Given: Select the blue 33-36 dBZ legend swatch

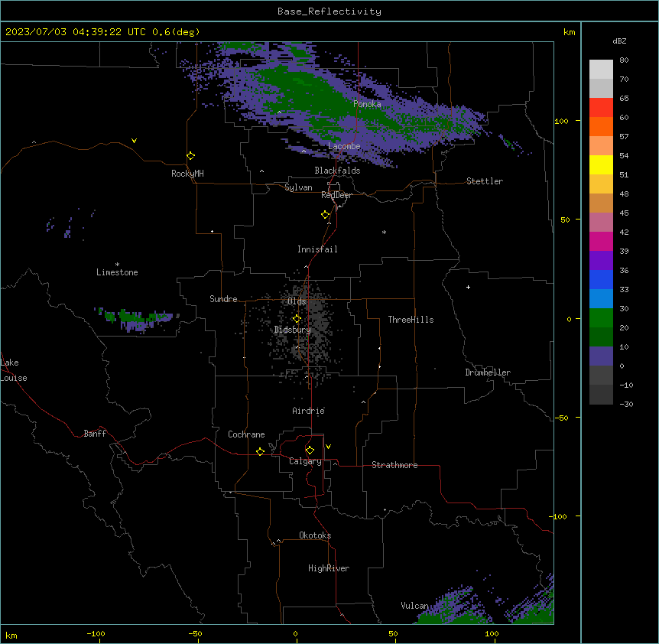Looking at the screenshot, I should 601,279.
